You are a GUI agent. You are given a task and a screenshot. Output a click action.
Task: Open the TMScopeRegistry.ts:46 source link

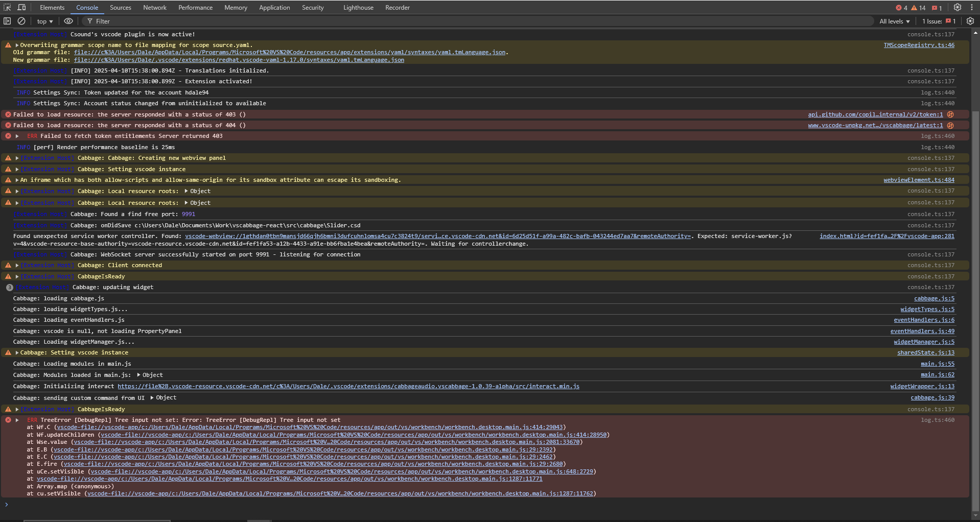point(919,45)
